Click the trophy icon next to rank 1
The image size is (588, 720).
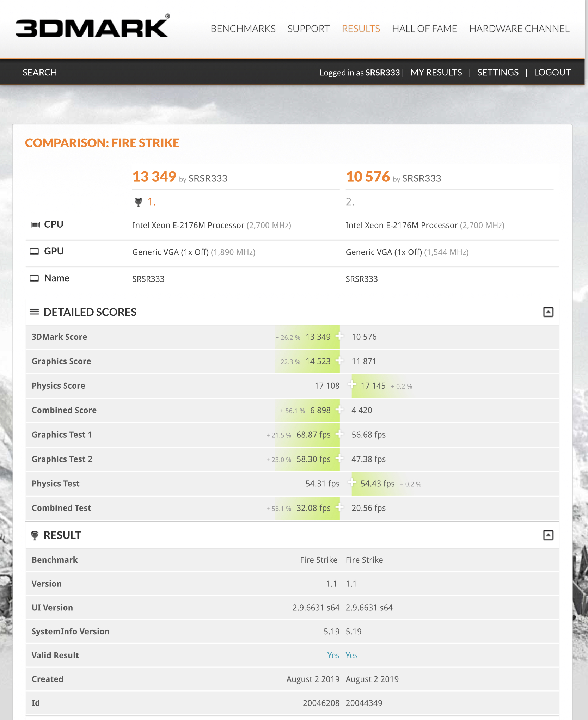(139, 202)
